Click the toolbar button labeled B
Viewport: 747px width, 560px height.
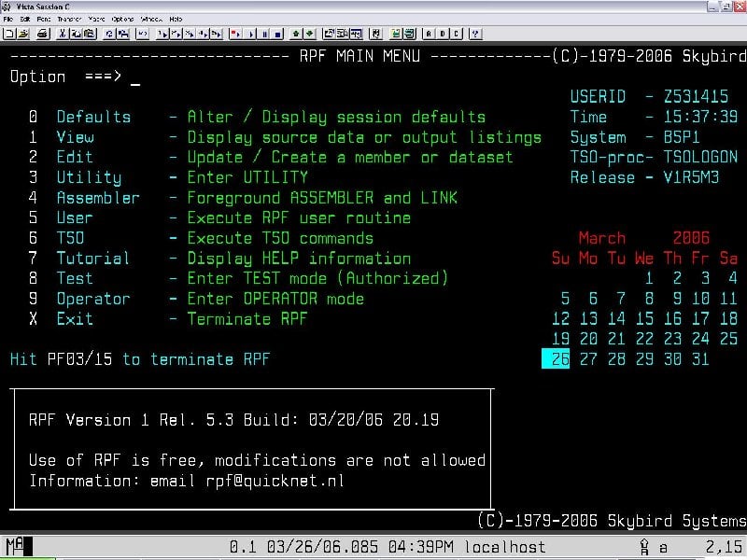coord(442,34)
